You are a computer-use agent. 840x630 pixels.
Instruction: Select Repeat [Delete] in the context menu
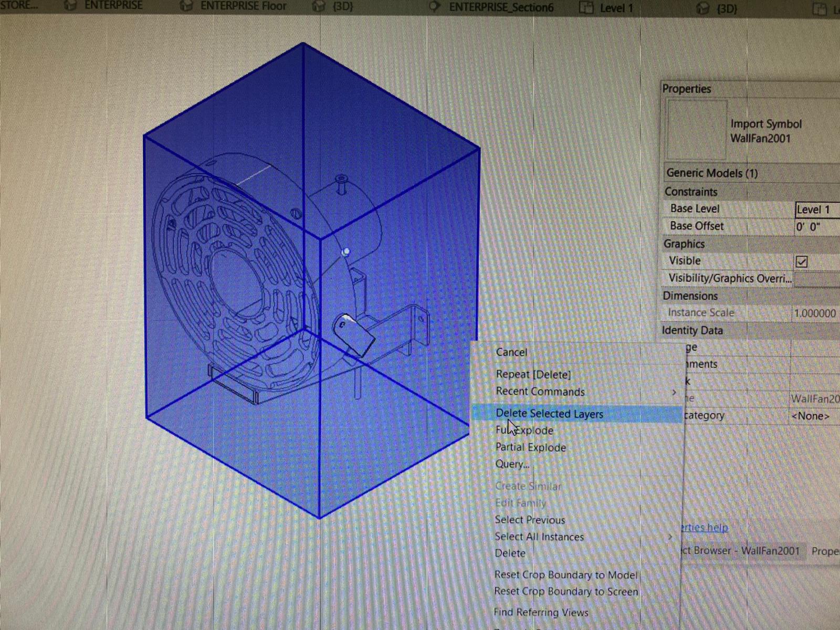pyautogui.click(x=533, y=374)
